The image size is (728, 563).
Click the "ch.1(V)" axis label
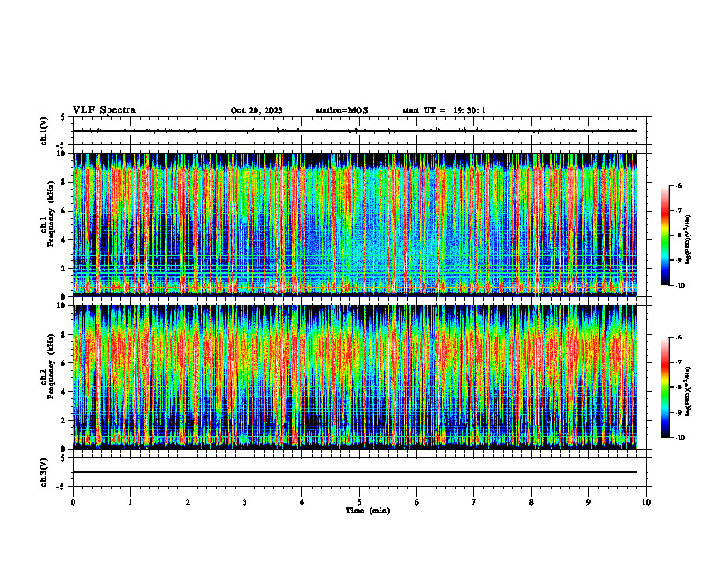[43, 131]
